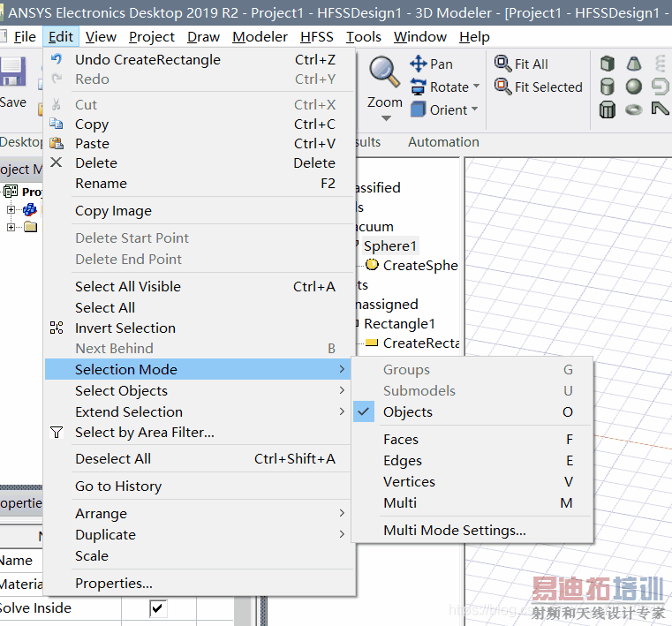Click the CreateSphere history icon
The image size is (672, 626).
click(372, 265)
